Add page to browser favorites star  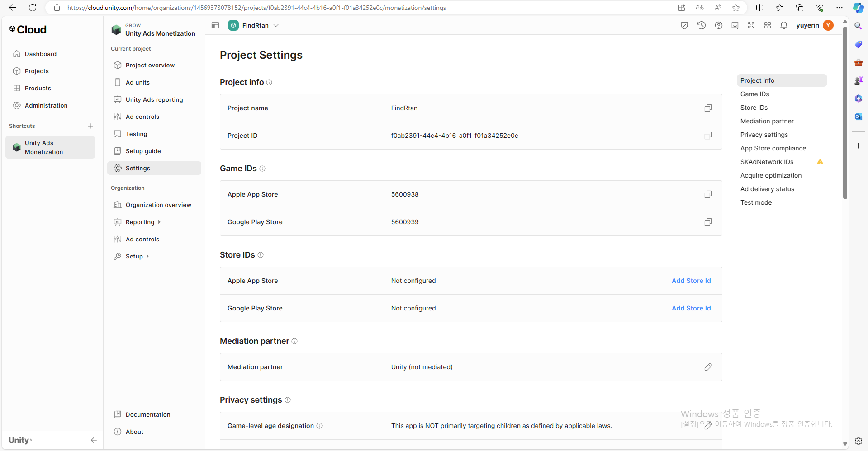(736, 8)
